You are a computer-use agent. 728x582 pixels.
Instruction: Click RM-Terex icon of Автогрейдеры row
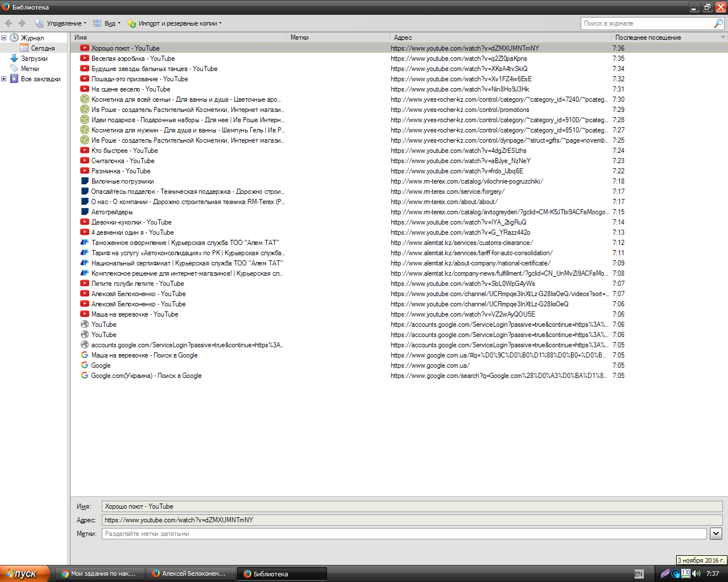tap(85, 212)
